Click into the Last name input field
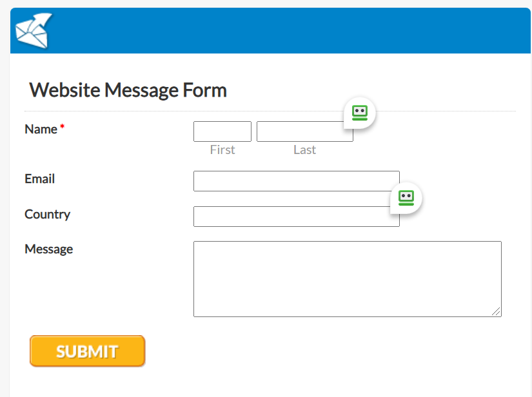The height and width of the screenshot is (397, 532). coord(303,131)
